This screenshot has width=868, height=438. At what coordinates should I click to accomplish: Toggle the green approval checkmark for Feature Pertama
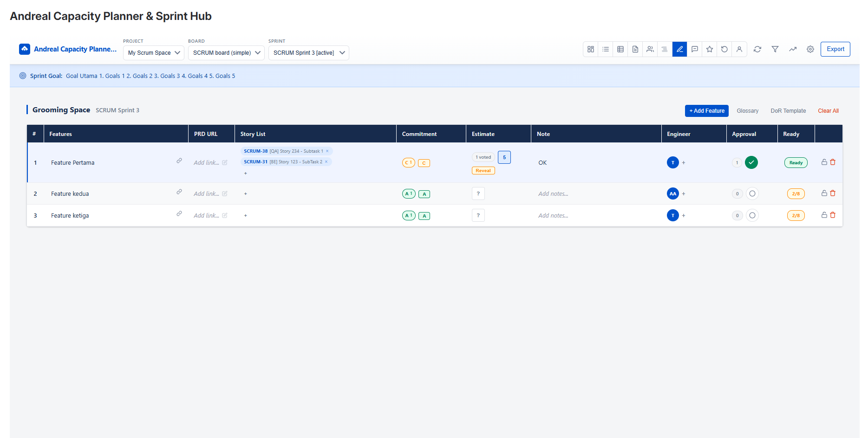click(x=751, y=162)
